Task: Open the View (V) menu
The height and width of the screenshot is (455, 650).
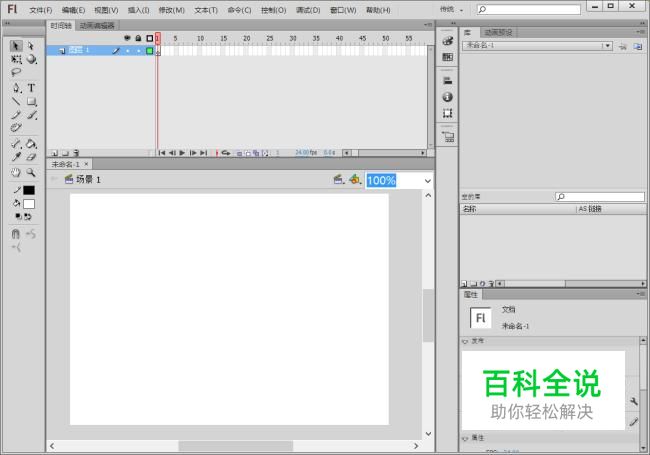Action: pyautogui.click(x=106, y=10)
